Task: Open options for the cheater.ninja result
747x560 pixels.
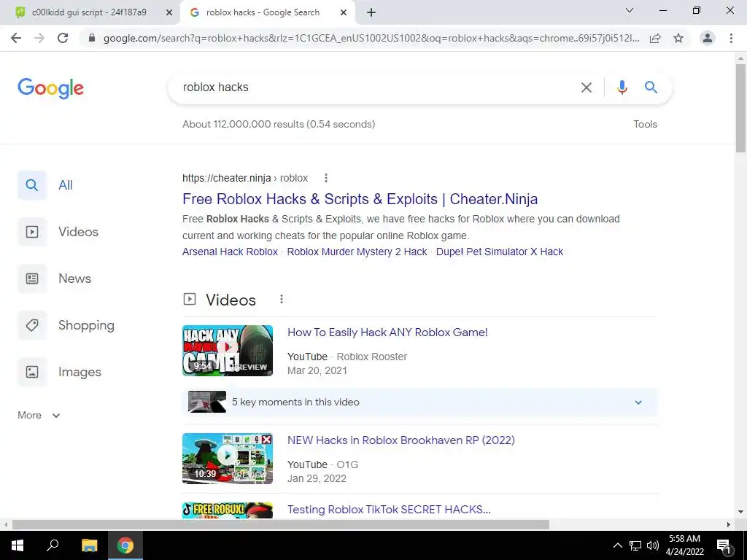Action: 326,178
